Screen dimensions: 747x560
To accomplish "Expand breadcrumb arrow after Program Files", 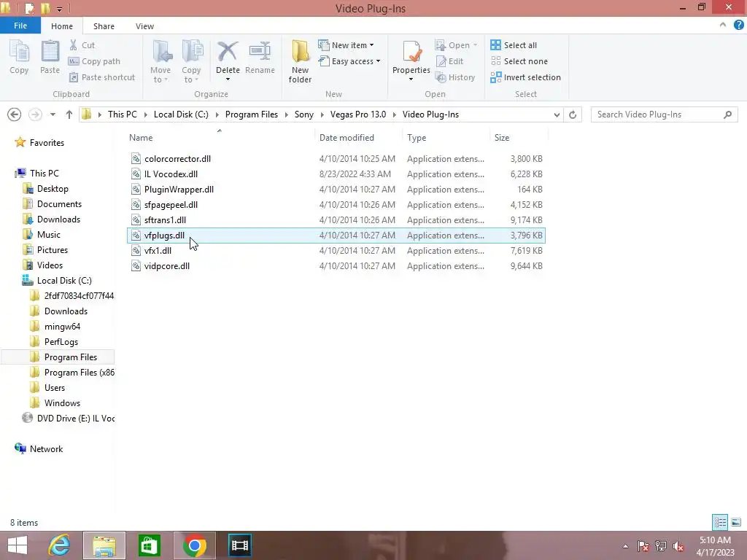I will click(286, 114).
